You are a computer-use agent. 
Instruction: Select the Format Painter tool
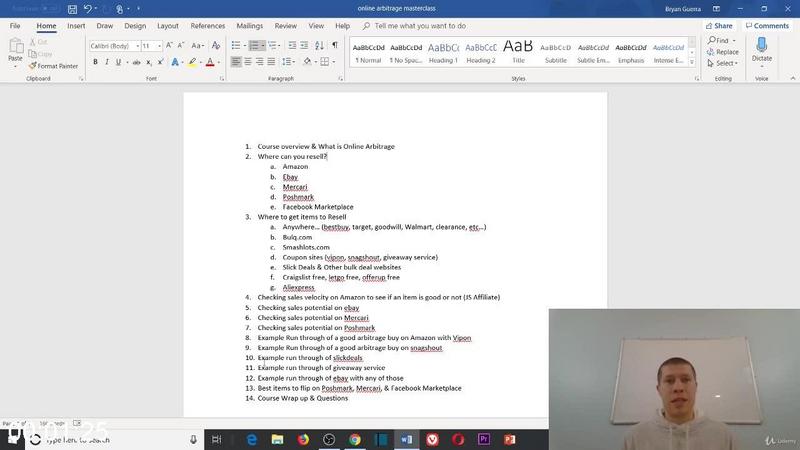54,66
